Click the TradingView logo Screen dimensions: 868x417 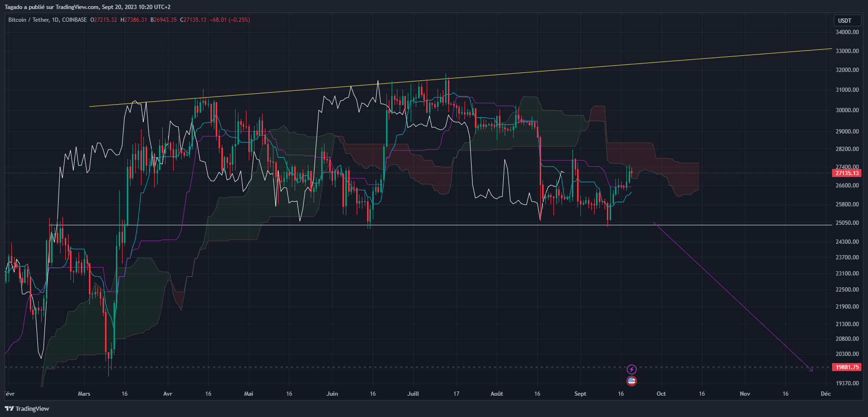click(x=27, y=408)
